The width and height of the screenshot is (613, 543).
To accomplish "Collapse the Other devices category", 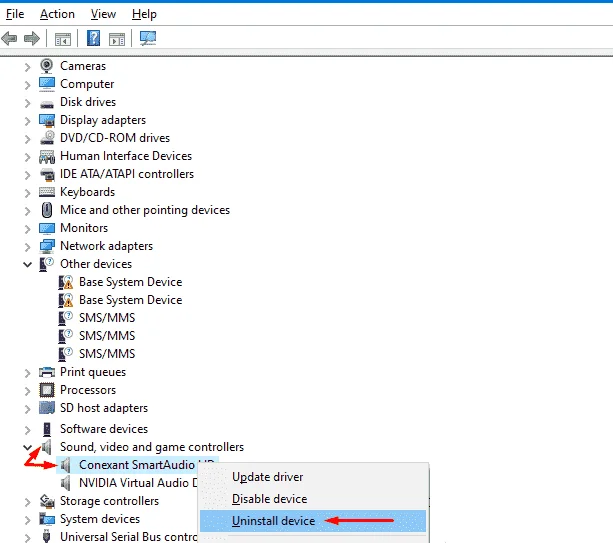I will coord(27,265).
